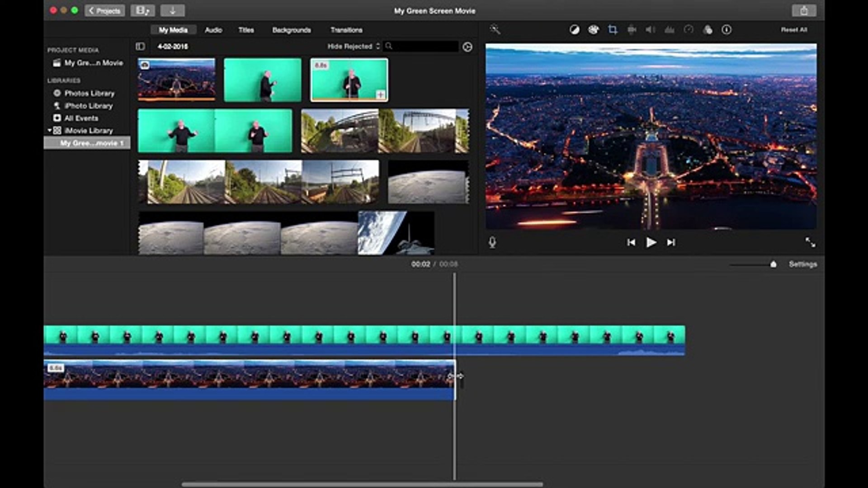Open the color balance tool

pos(574,30)
